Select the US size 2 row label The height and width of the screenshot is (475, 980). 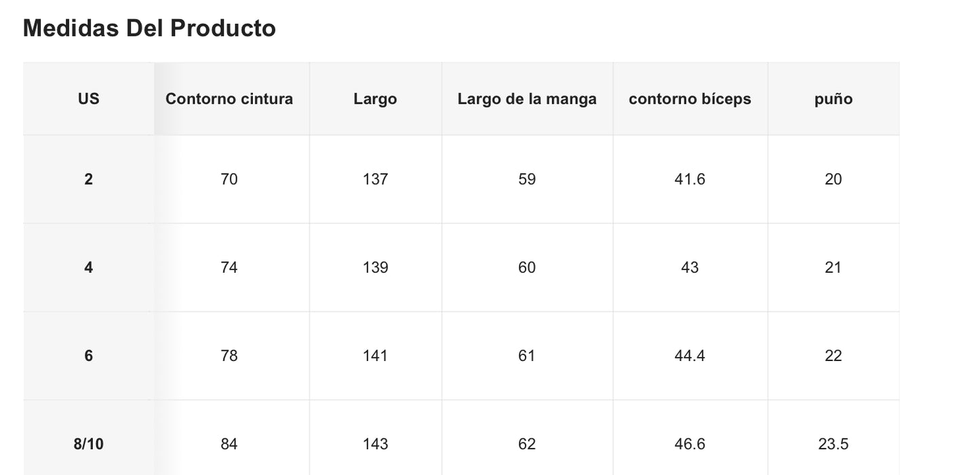[x=88, y=179]
